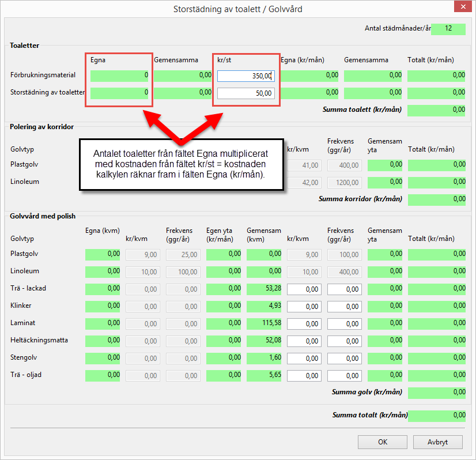Click the Avbryt button

[x=437, y=442]
